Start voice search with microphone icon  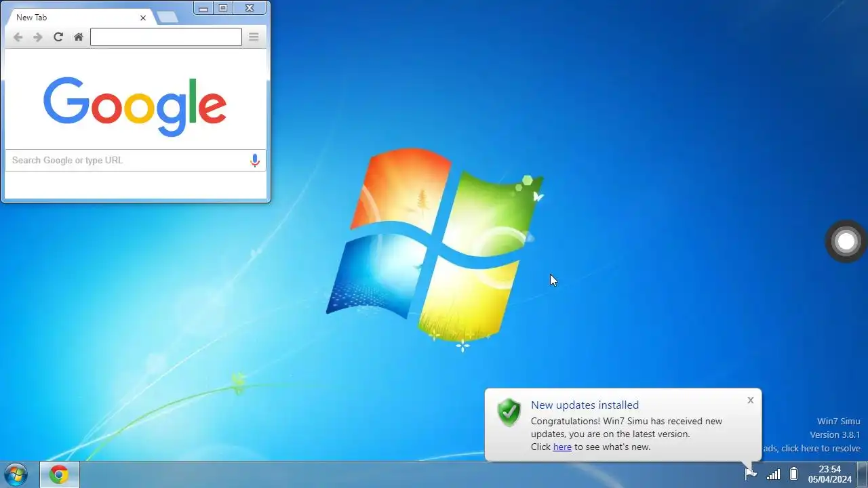[255, 161]
